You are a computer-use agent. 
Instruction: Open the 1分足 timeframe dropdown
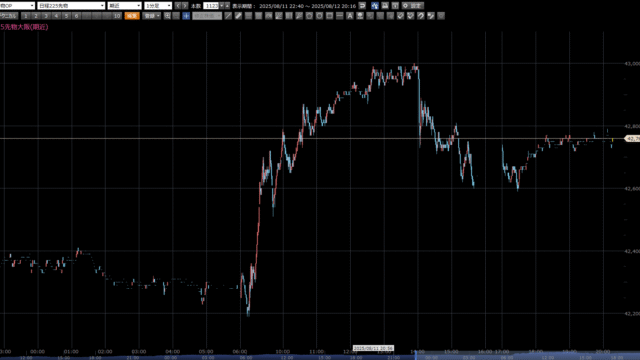click(x=158, y=6)
